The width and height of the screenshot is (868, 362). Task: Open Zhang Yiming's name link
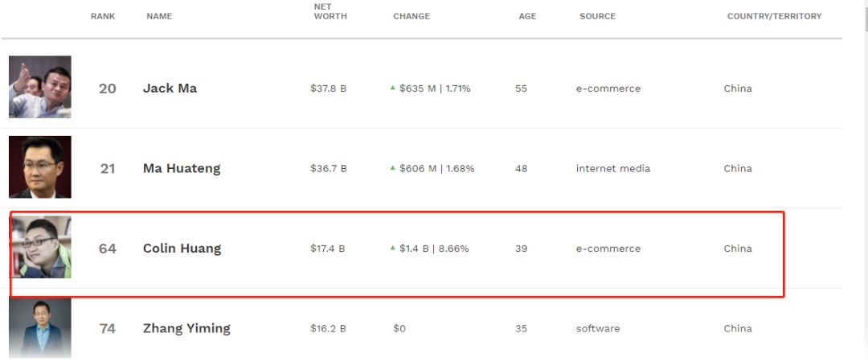point(186,328)
